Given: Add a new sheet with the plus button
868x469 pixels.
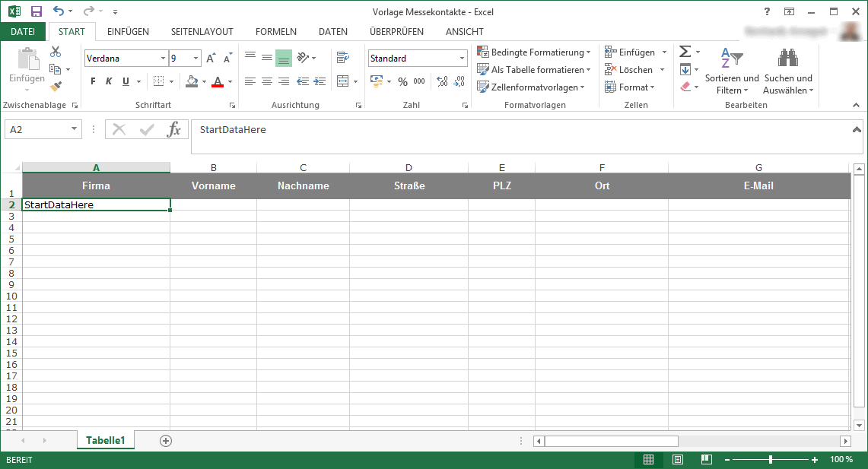Looking at the screenshot, I should pos(166,440).
